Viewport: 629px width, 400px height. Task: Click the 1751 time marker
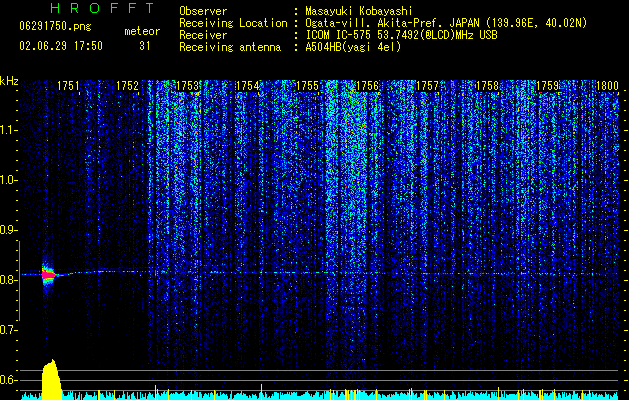[68, 86]
